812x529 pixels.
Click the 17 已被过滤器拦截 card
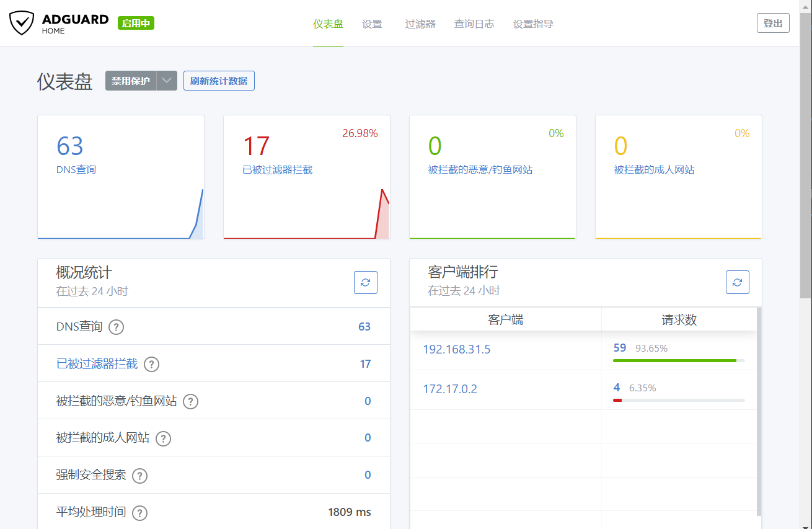pyautogui.click(x=307, y=177)
